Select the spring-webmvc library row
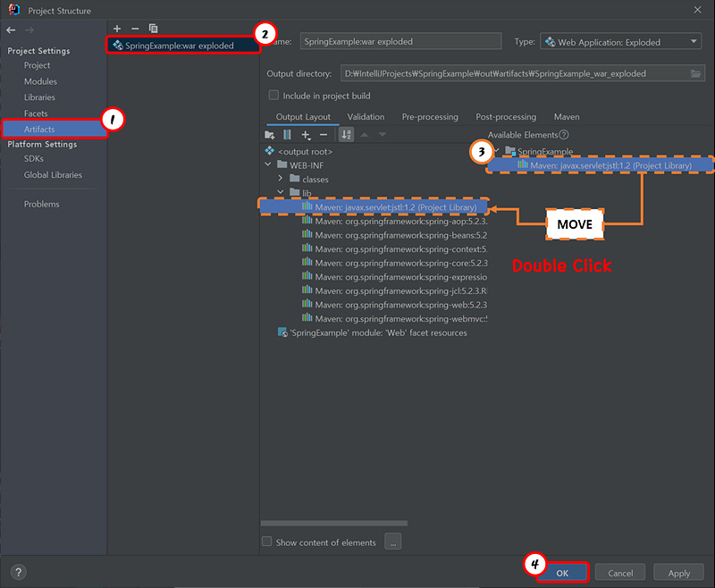The height and width of the screenshot is (588, 715). [x=394, y=318]
